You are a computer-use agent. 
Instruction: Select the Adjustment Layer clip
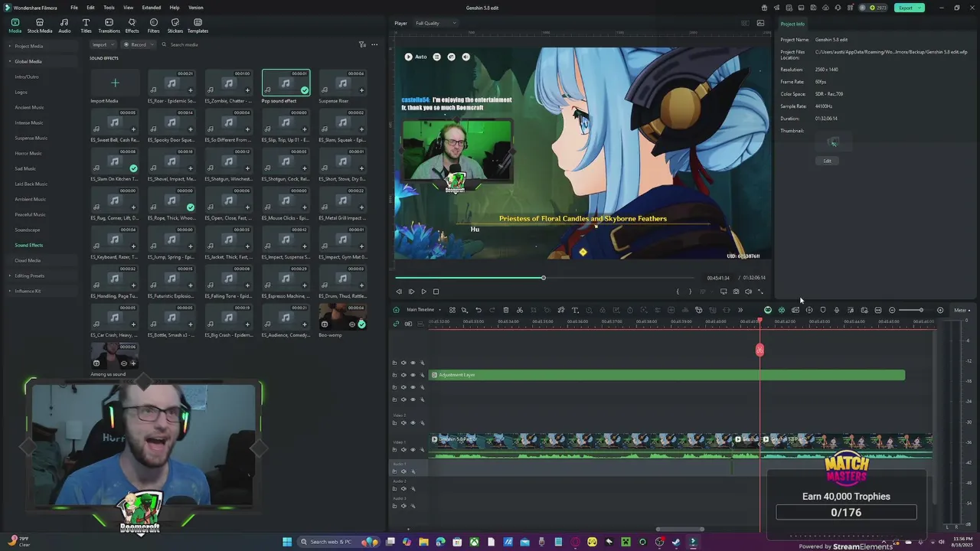pyautogui.click(x=667, y=375)
